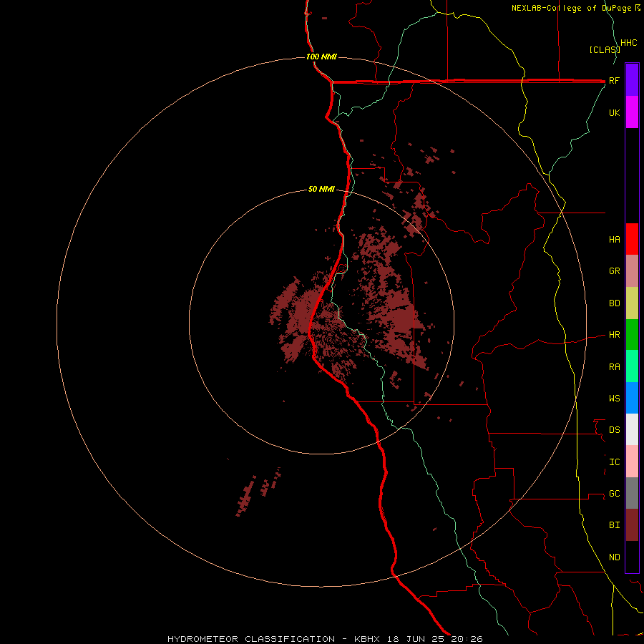Viewport: 644px width, 644px height.
Task: Click the HHC product code label
Action: point(629,43)
